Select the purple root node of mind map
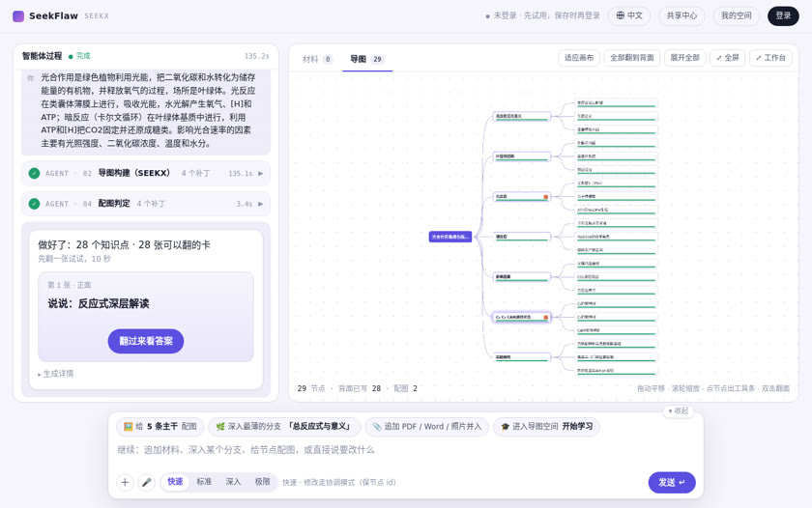Screen dimensions: 812x508 pyautogui.click(x=450, y=237)
